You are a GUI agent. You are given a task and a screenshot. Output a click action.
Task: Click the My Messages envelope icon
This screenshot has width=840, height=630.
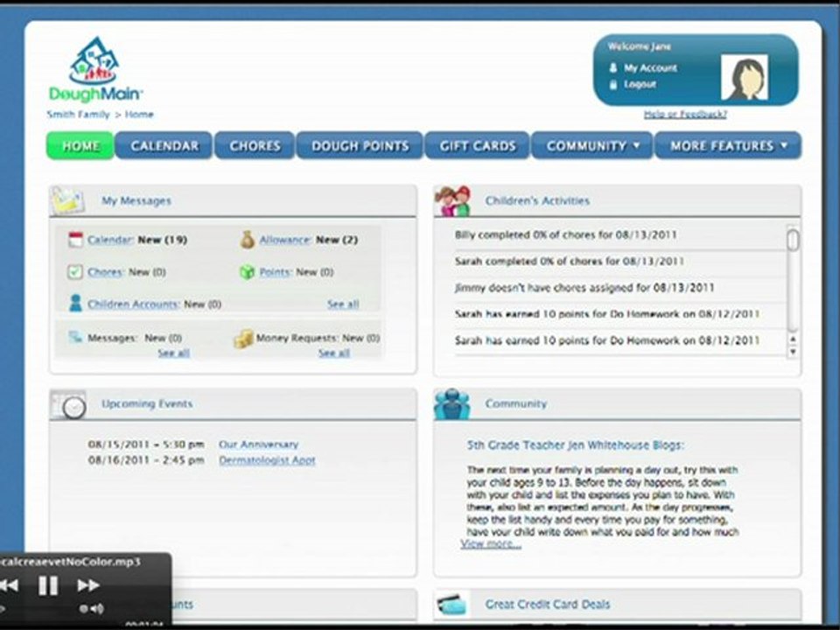coord(67,201)
